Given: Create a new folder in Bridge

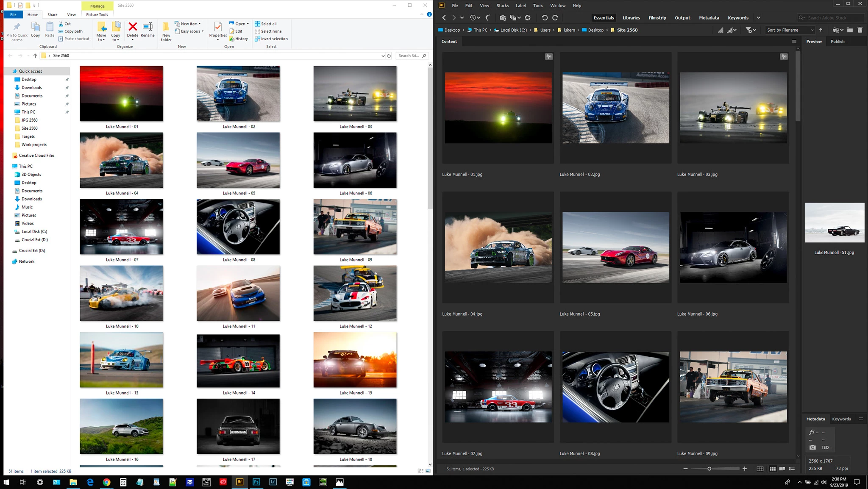Looking at the screenshot, I should click(x=850, y=30).
